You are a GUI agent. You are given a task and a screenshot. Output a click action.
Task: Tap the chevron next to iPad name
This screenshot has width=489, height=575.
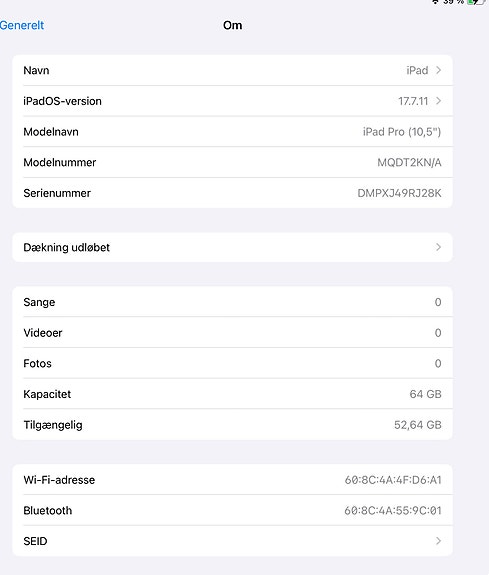[438, 70]
